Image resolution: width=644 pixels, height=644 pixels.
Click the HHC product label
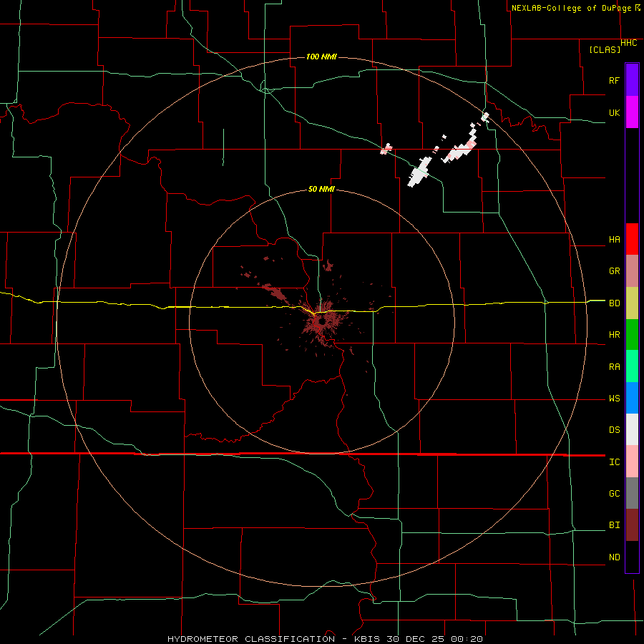click(x=629, y=43)
